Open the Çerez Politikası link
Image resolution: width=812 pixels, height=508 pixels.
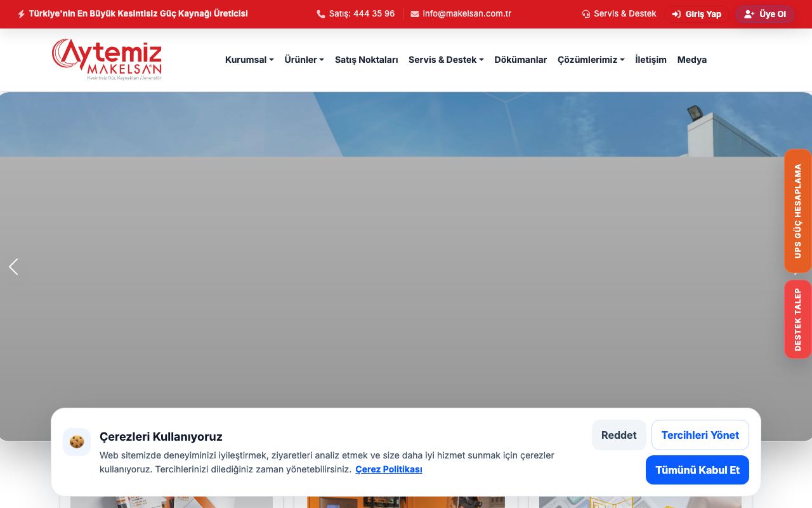pos(389,469)
